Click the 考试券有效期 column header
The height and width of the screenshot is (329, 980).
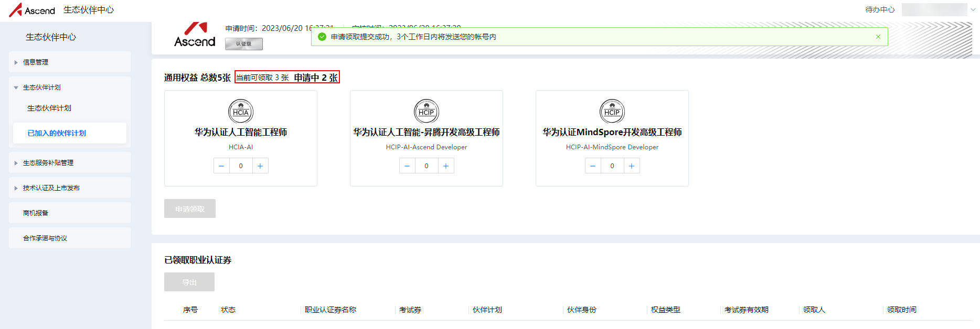coord(747,310)
